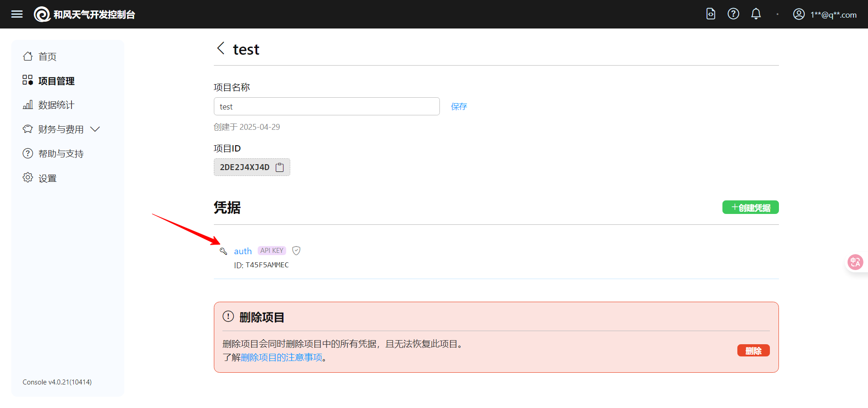Open the user account menu
868x408 pixels.
(825, 14)
